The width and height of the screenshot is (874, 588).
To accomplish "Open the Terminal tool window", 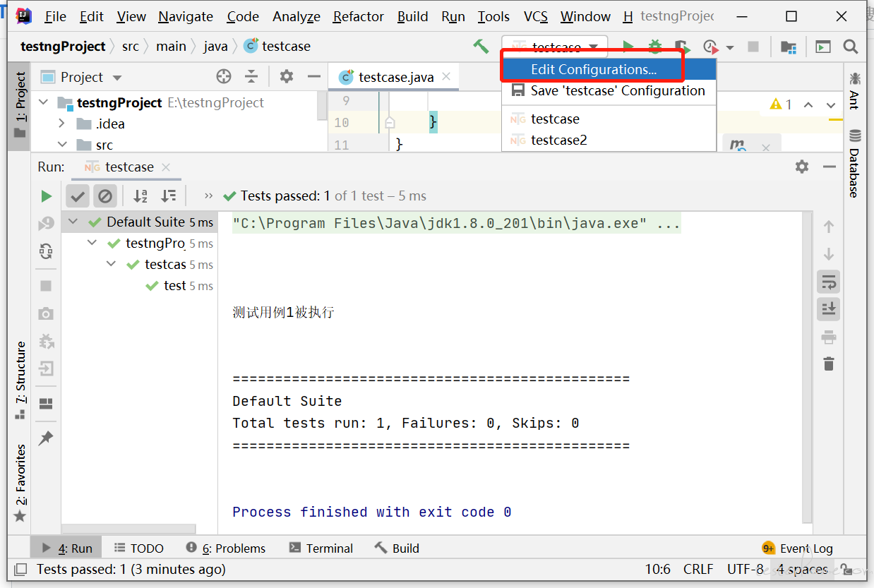I will 321,548.
